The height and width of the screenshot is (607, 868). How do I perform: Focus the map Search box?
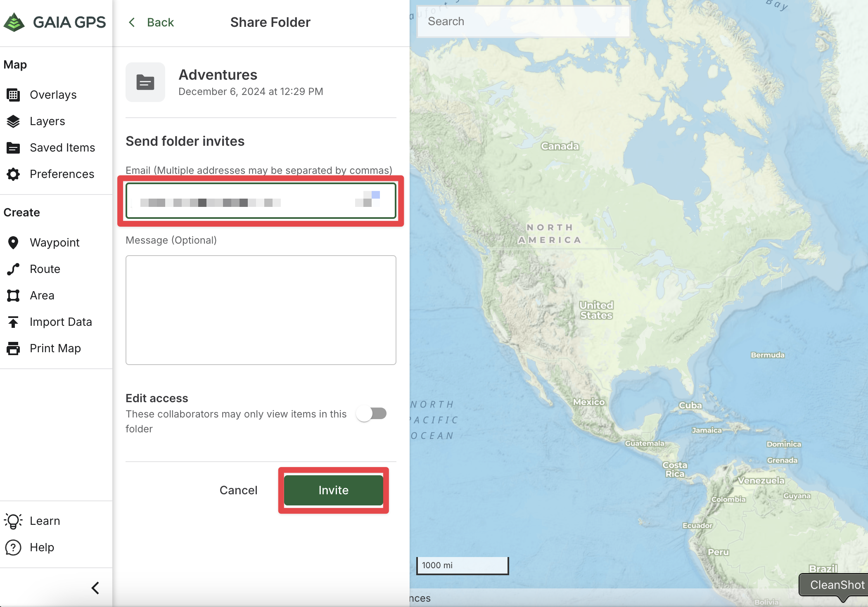click(x=523, y=21)
